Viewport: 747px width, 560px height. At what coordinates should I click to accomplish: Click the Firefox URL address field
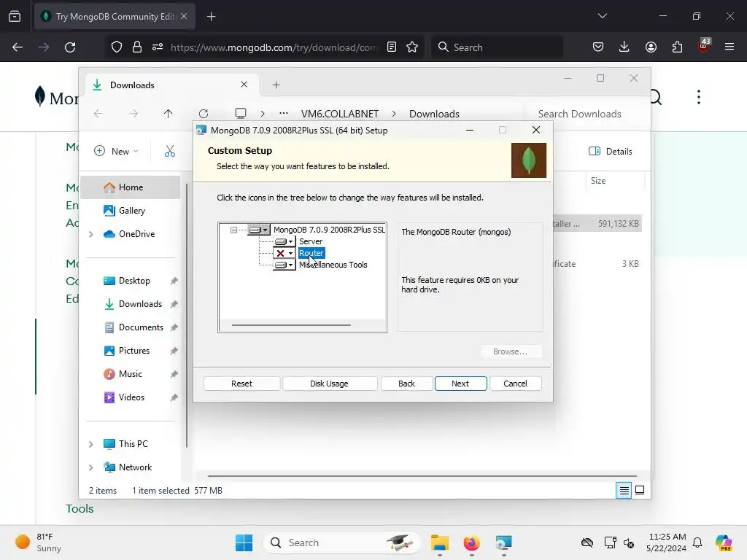click(x=274, y=47)
